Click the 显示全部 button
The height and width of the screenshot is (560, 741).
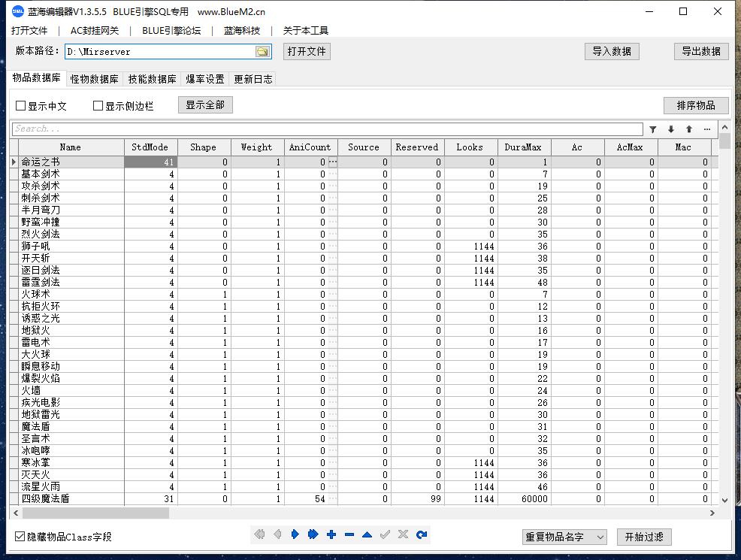tap(205, 105)
